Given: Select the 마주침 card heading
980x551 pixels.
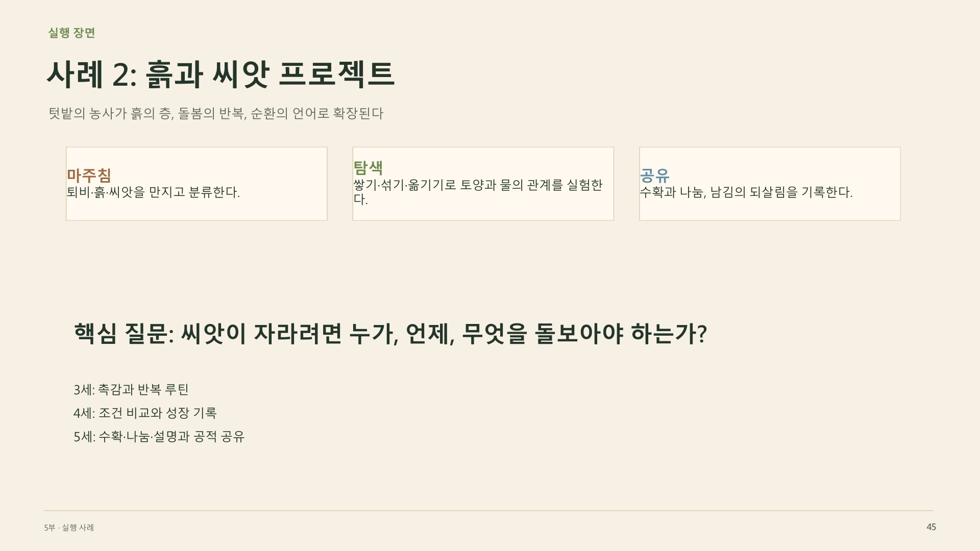Looking at the screenshot, I should [x=89, y=175].
